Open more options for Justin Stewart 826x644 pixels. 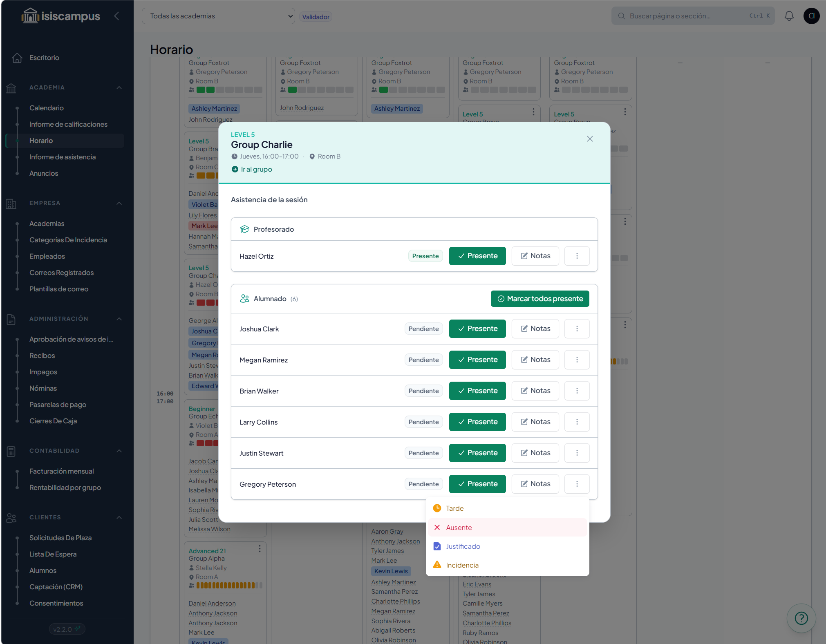click(577, 453)
